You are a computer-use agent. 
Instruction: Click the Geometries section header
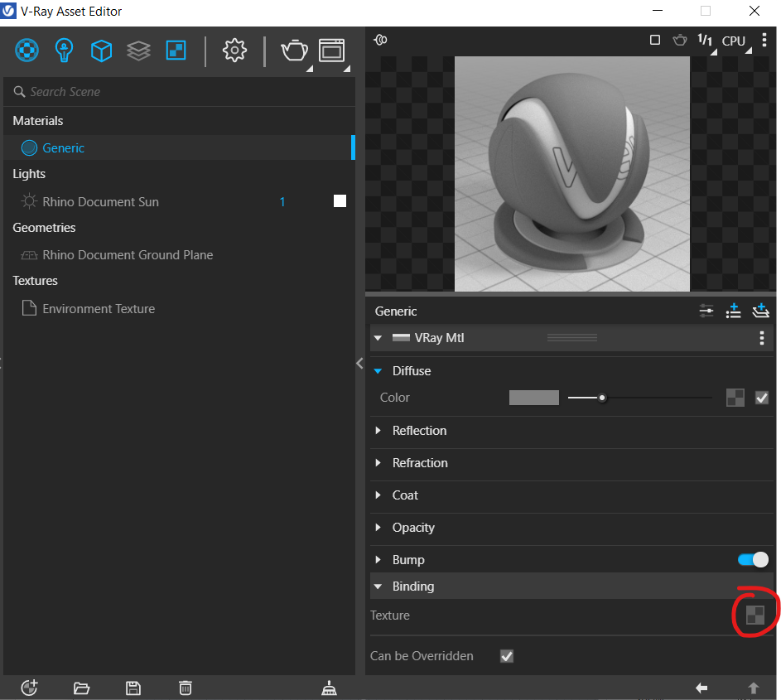point(44,228)
